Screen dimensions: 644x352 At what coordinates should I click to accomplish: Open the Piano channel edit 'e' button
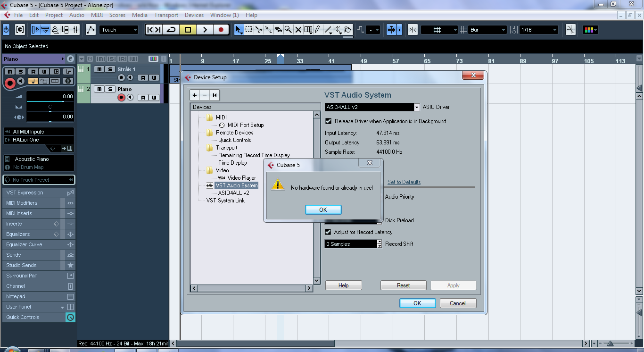click(x=70, y=59)
